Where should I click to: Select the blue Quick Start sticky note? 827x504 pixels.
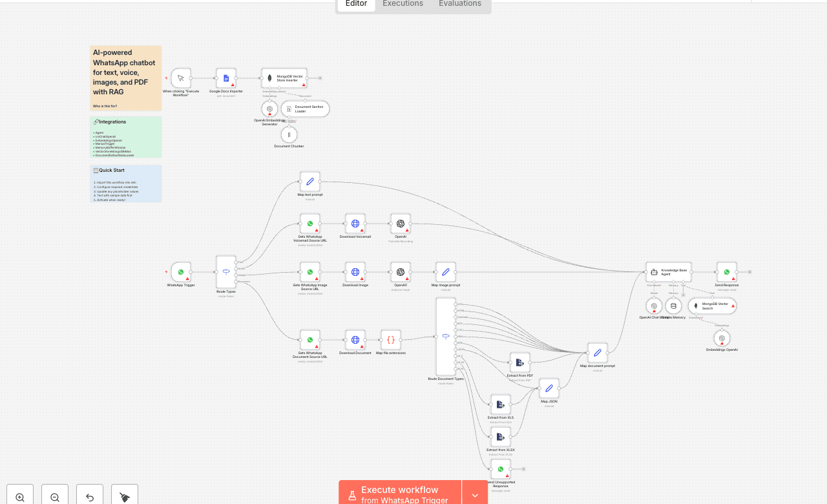[126, 184]
